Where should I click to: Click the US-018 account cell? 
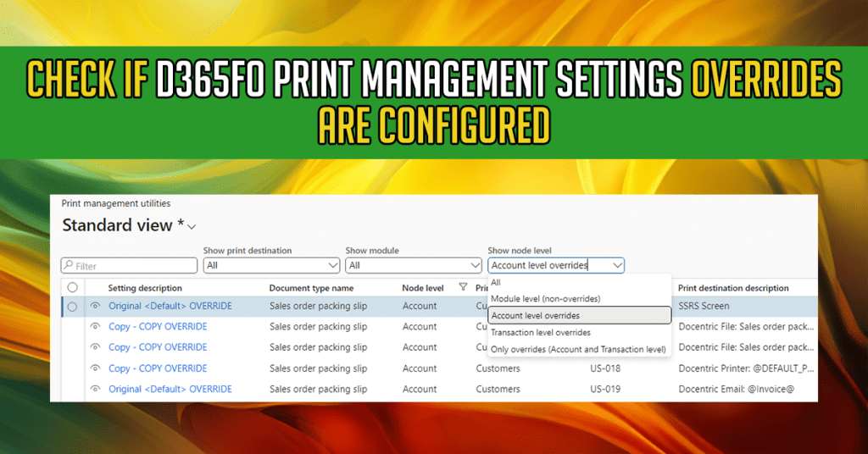(x=605, y=368)
